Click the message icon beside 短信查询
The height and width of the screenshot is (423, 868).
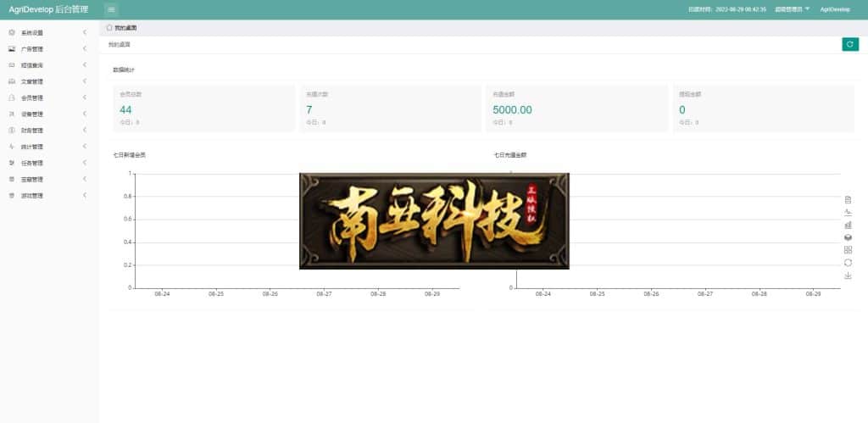(x=12, y=65)
